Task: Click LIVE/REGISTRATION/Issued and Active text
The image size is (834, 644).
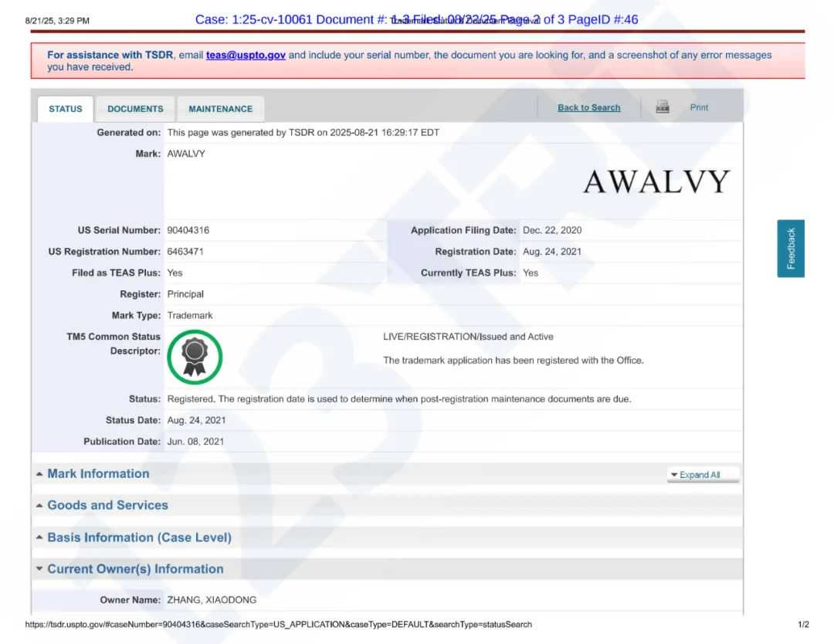Action: pos(468,337)
